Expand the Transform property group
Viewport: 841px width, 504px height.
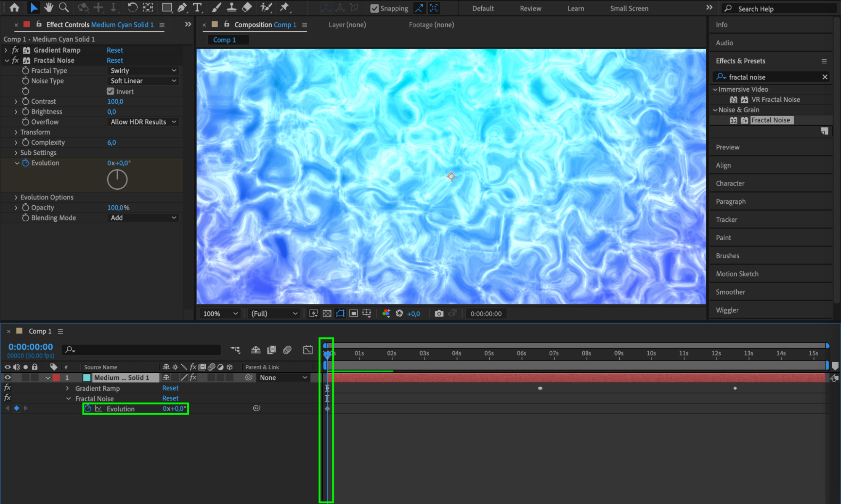tap(16, 132)
